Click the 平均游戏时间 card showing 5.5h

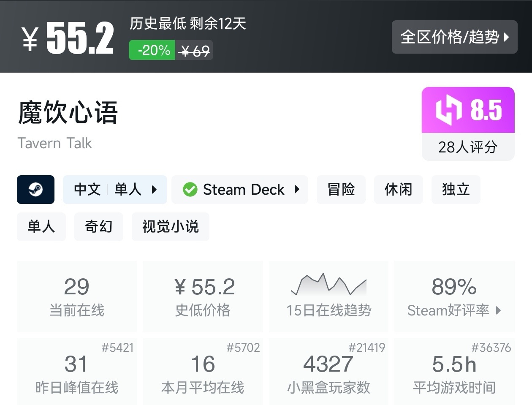[454, 372]
